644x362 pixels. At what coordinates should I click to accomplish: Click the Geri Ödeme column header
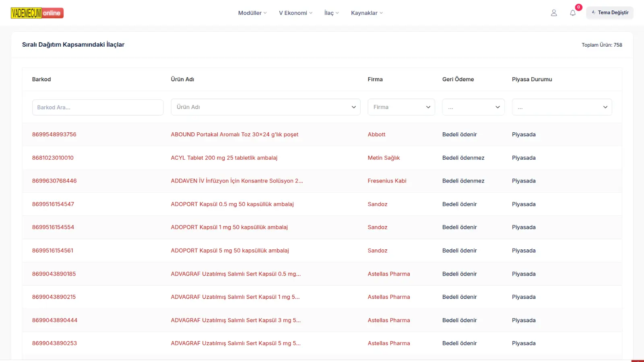pyautogui.click(x=458, y=79)
